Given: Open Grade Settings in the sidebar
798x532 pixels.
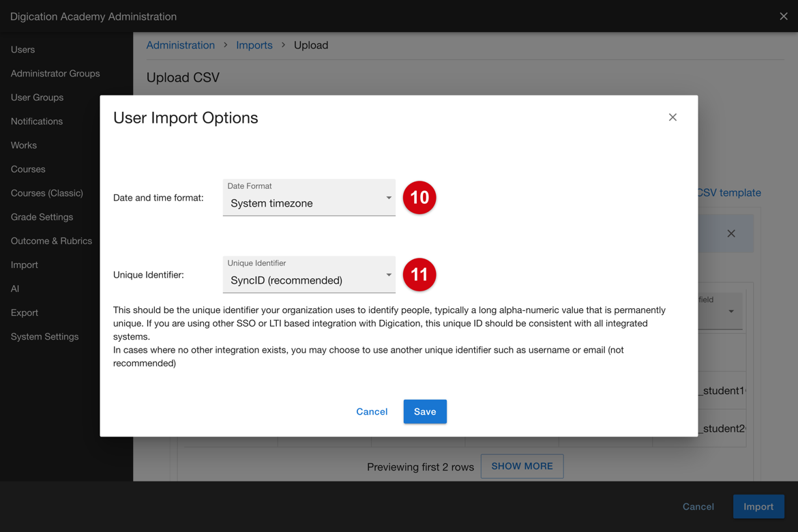Looking at the screenshot, I should coord(42,217).
